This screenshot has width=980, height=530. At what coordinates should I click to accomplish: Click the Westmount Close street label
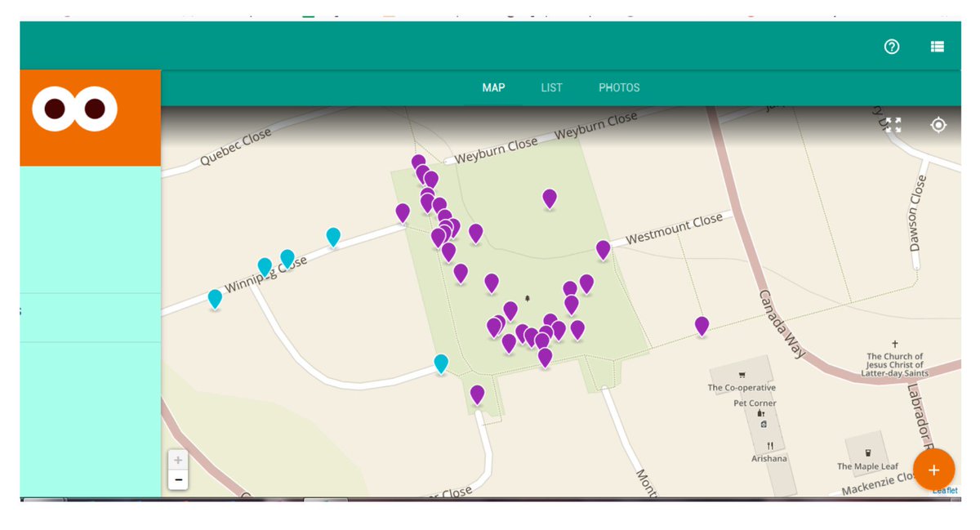pos(674,229)
